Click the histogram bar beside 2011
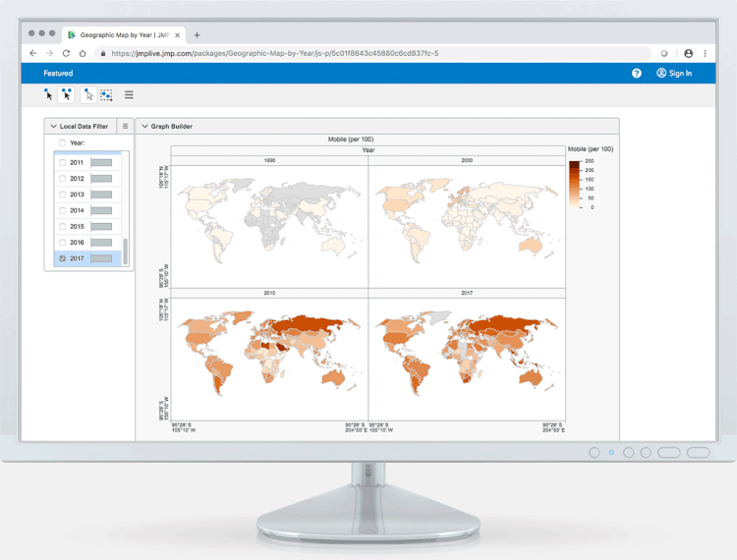737x560 pixels. coord(101,162)
